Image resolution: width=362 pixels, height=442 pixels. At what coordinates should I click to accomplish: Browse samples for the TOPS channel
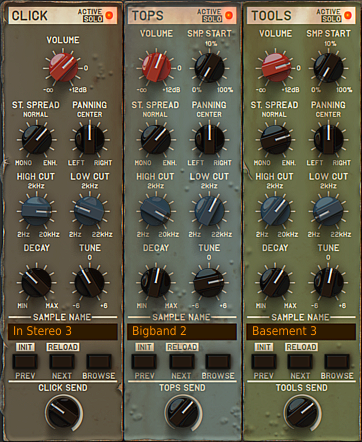(x=218, y=361)
